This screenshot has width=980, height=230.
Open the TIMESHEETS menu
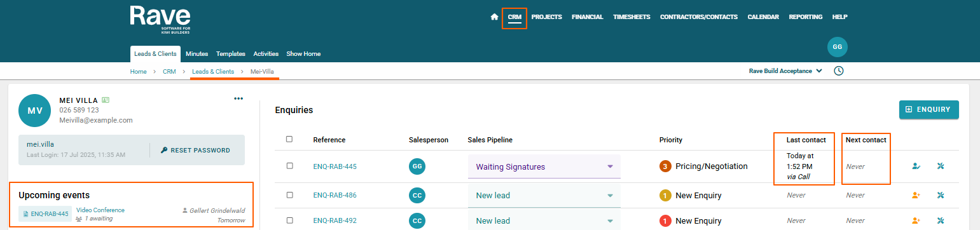click(x=631, y=17)
